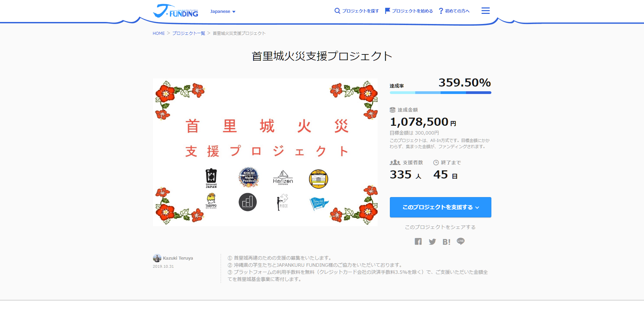
Task: Click the question mark help icon
Action: point(441,11)
